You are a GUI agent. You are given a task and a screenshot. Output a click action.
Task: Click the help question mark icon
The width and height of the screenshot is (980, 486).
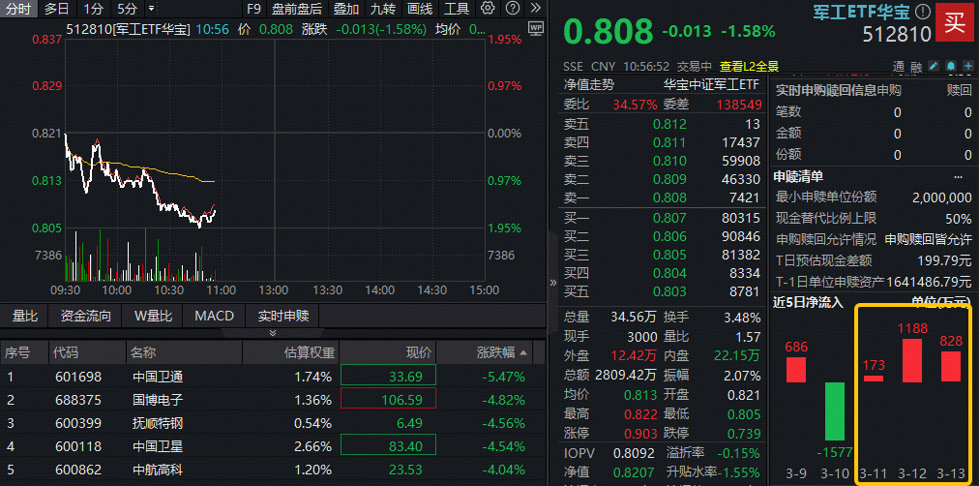[x=511, y=9]
